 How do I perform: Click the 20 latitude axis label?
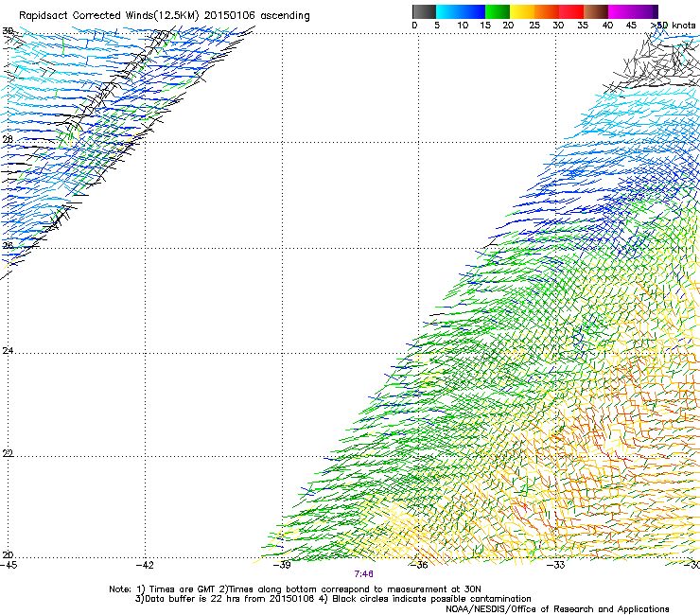[x=8, y=555]
